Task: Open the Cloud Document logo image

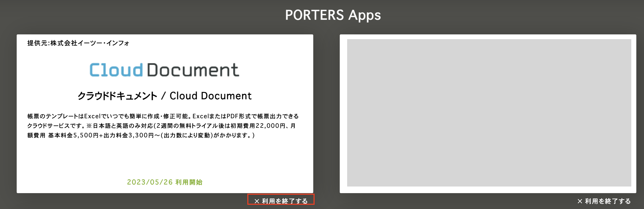Action: click(x=164, y=70)
